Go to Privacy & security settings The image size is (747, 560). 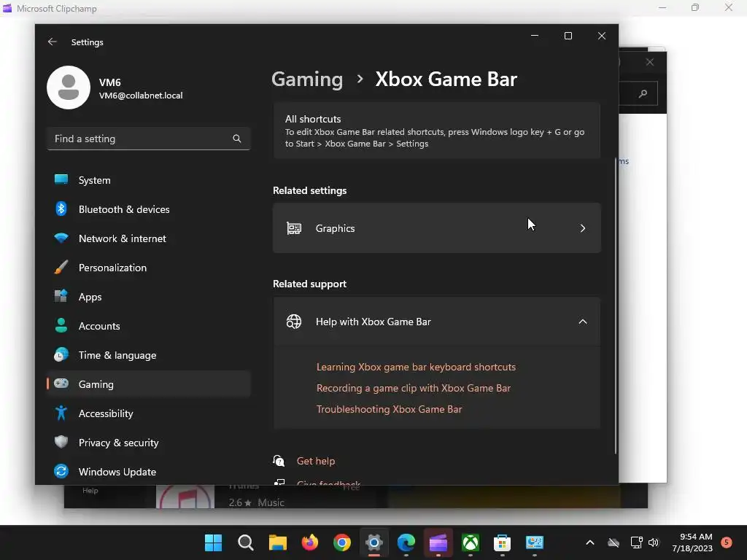point(149,443)
